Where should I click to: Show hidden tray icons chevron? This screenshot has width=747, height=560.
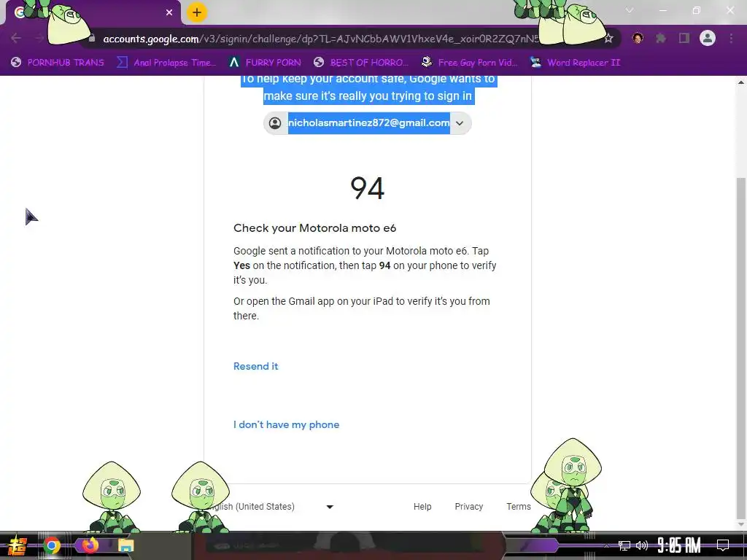point(606,545)
